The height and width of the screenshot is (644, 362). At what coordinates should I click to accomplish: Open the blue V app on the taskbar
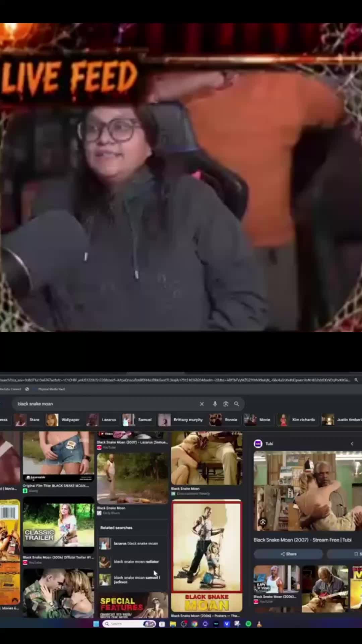tap(227, 624)
